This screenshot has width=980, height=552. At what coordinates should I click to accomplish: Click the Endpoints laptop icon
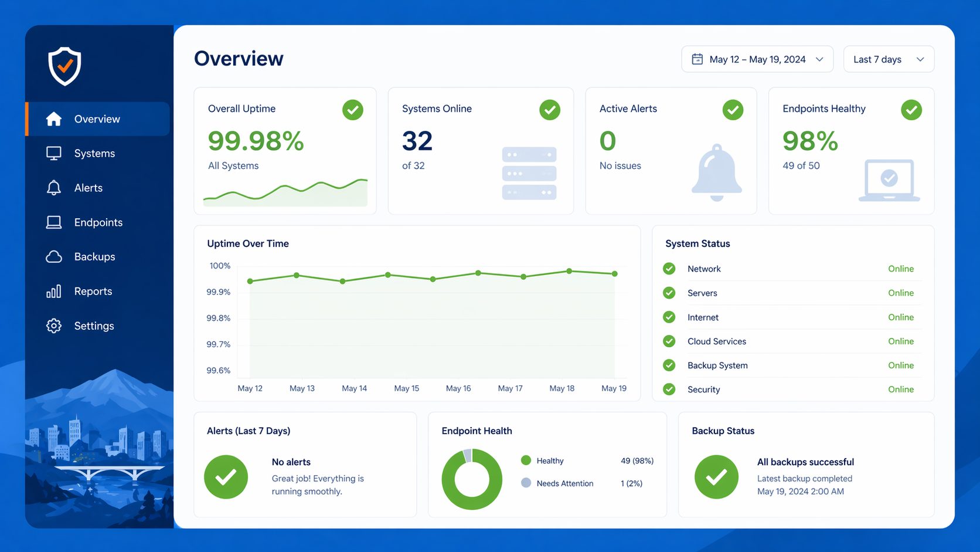pos(53,222)
